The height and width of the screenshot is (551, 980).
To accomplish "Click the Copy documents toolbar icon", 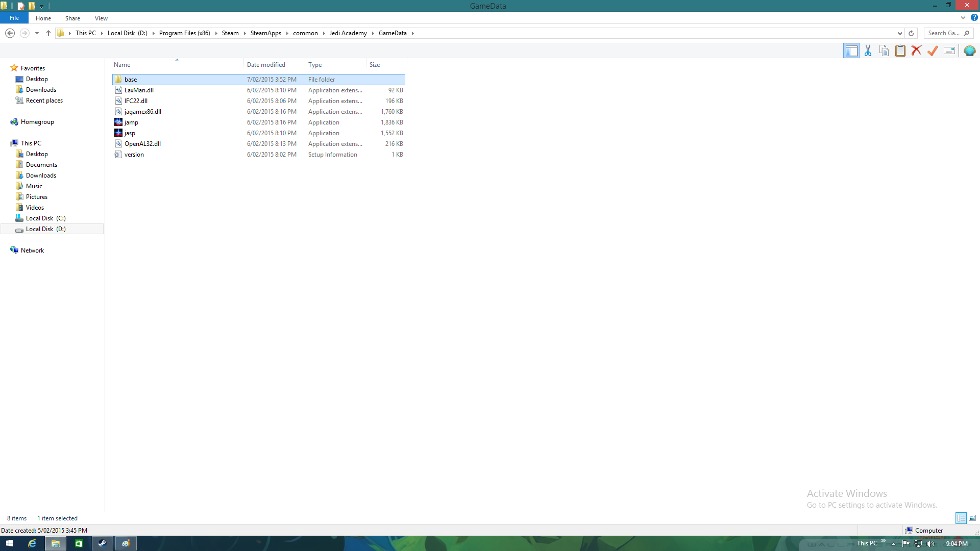I will (x=884, y=51).
